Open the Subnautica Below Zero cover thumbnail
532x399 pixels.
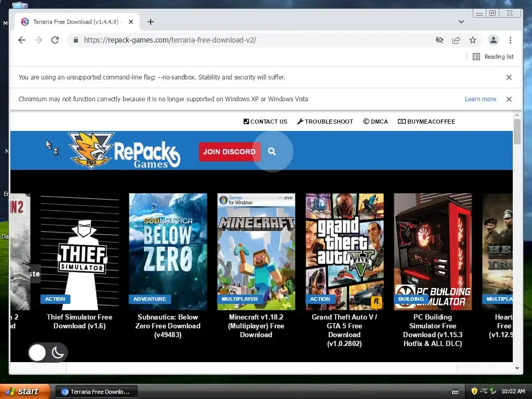pyautogui.click(x=168, y=251)
